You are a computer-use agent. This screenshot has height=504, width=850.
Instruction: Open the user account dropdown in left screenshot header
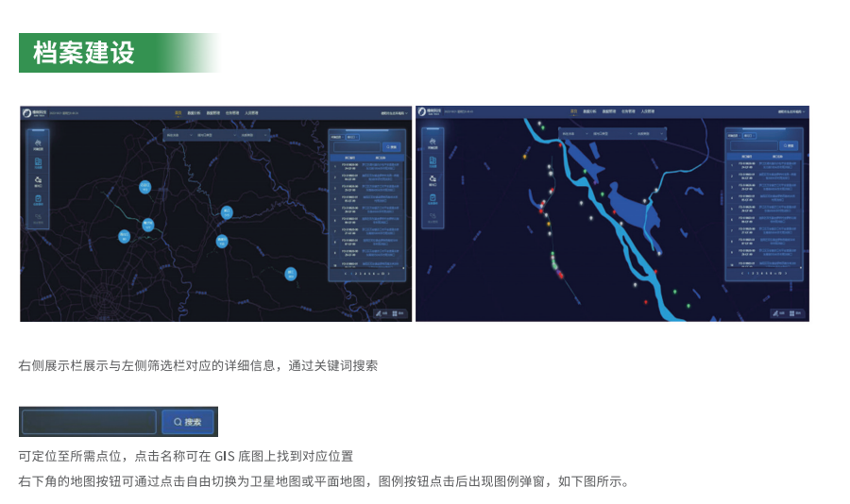[392, 112]
